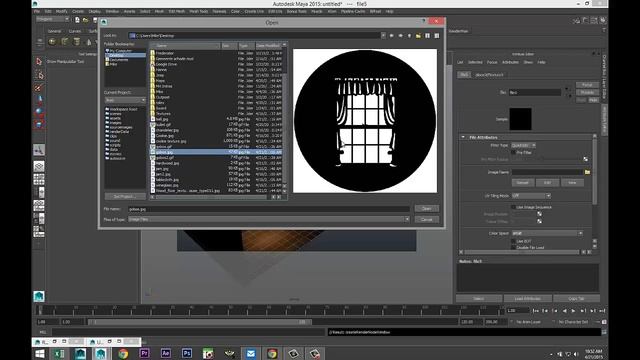Click polygon cube shelf icon

point(64,42)
